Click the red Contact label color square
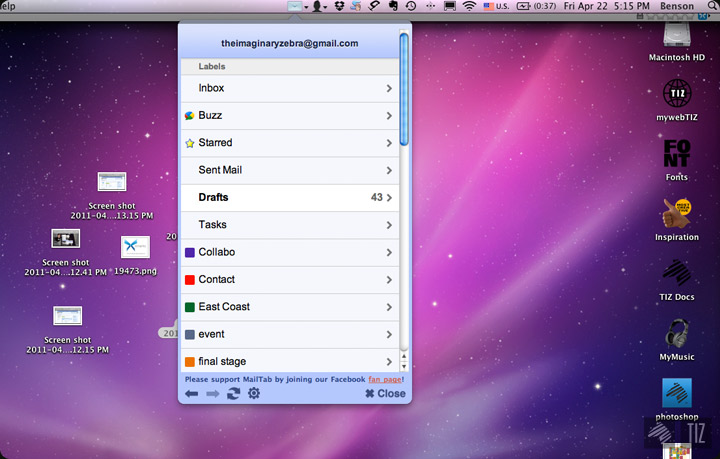The width and height of the screenshot is (720, 459). pyautogui.click(x=190, y=280)
